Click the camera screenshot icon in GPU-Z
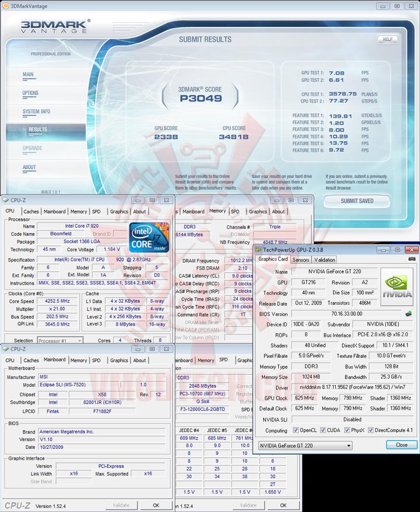This screenshot has height=512, width=420. coord(412,259)
